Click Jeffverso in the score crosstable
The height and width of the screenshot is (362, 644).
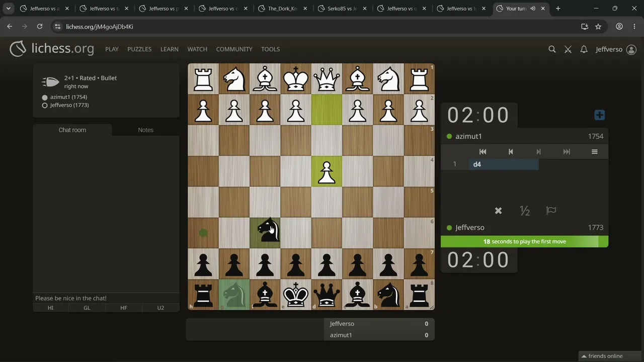(x=342, y=324)
